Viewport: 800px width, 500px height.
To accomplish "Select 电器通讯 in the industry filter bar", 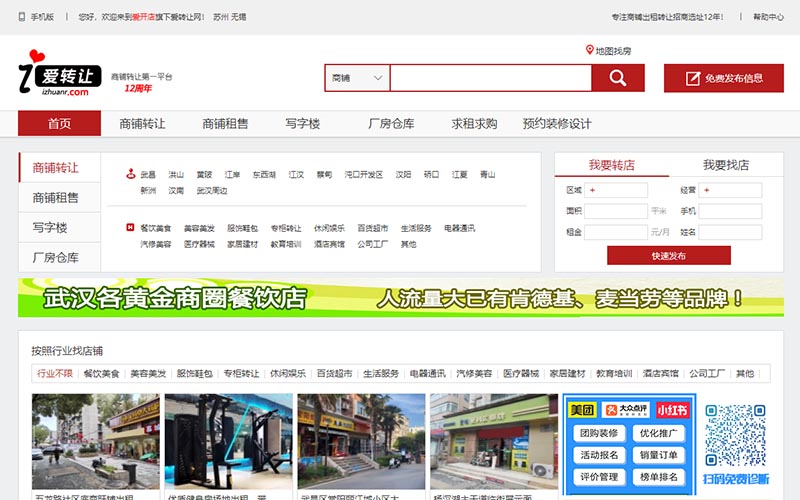I will (x=428, y=373).
